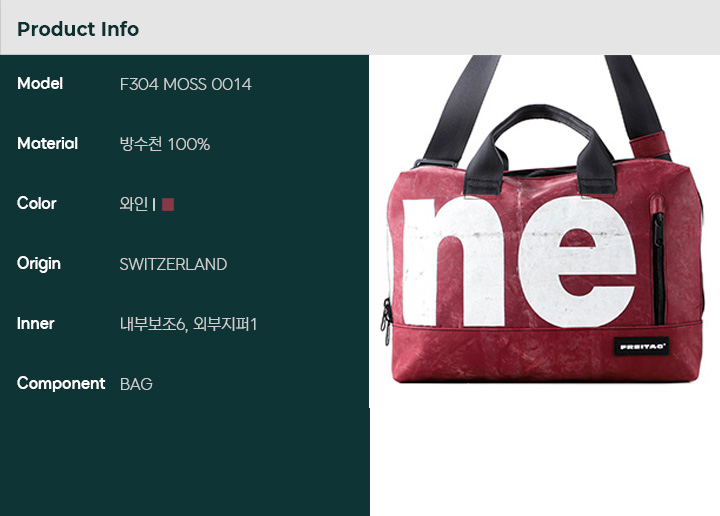Click the Origin label
The width and height of the screenshot is (720, 516).
click(x=39, y=264)
